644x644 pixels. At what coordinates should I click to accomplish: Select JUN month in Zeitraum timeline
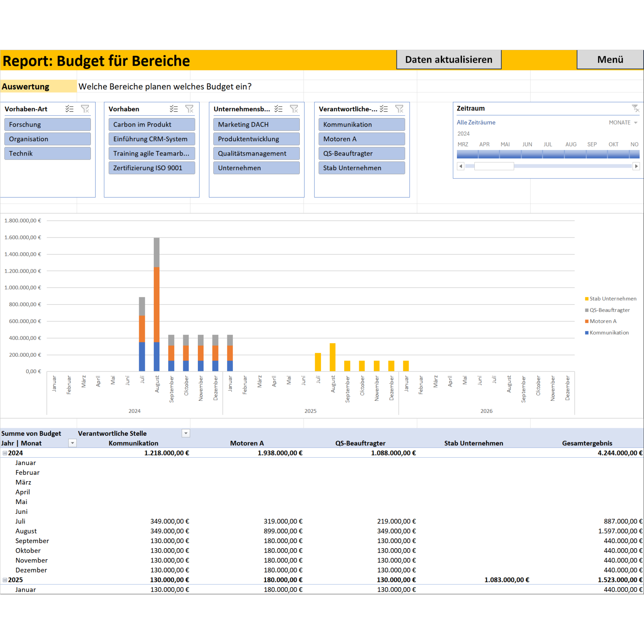tap(527, 154)
